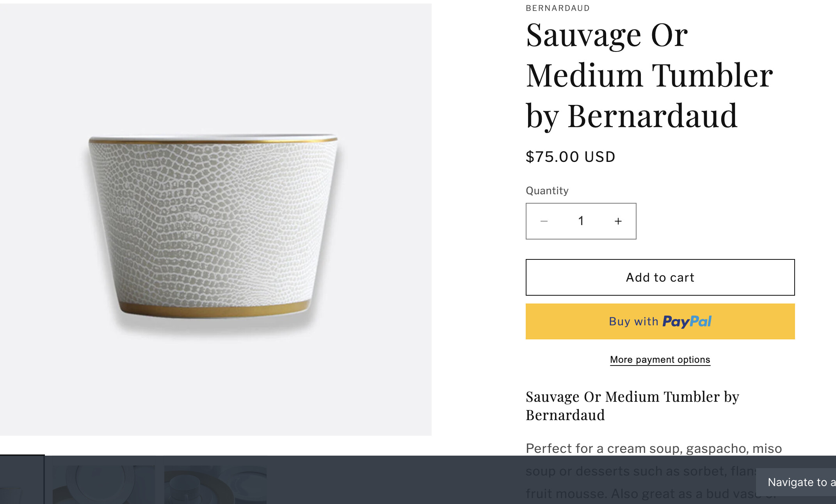
Task: Increase quantity with the plus icon
Action: pyautogui.click(x=618, y=221)
